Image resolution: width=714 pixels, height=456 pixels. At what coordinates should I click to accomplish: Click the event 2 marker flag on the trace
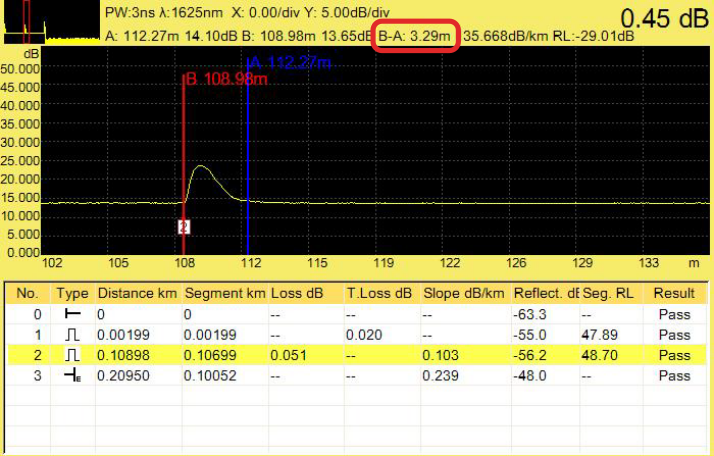point(183,227)
